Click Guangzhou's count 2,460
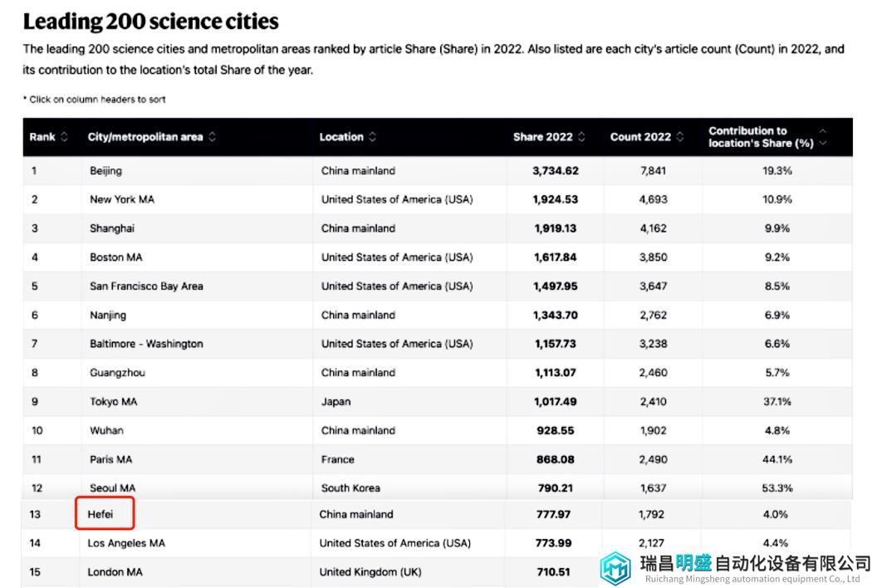This screenshot has width=872, height=588. pos(653,373)
